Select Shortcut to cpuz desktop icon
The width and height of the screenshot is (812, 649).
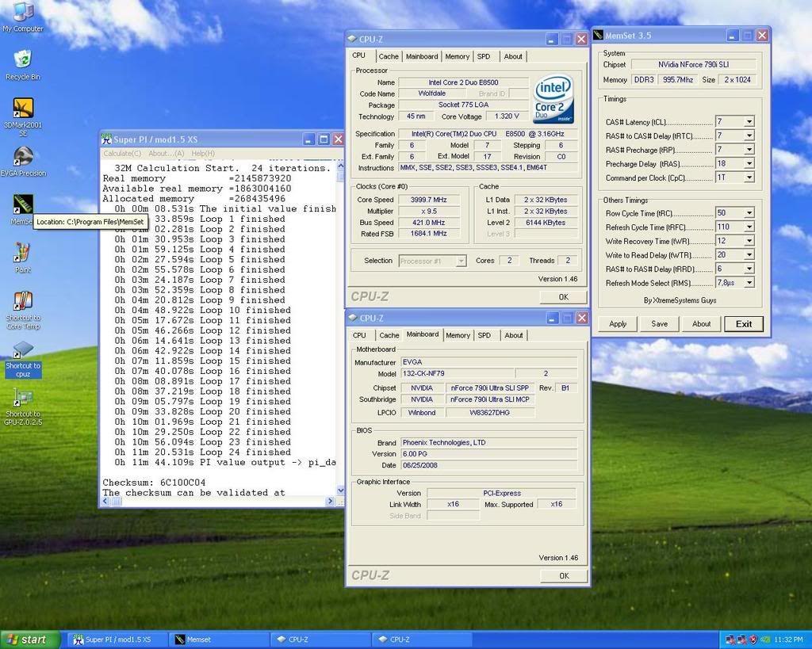click(x=23, y=359)
